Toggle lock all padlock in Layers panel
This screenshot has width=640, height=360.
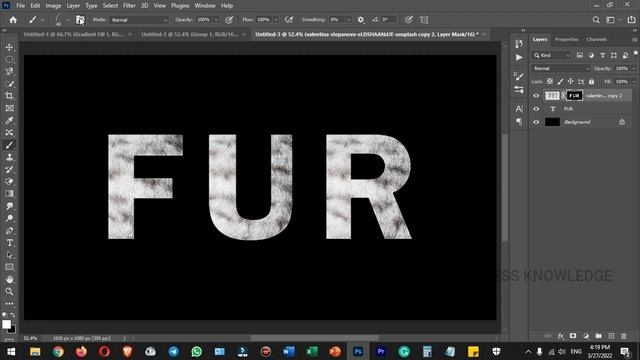tap(591, 82)
